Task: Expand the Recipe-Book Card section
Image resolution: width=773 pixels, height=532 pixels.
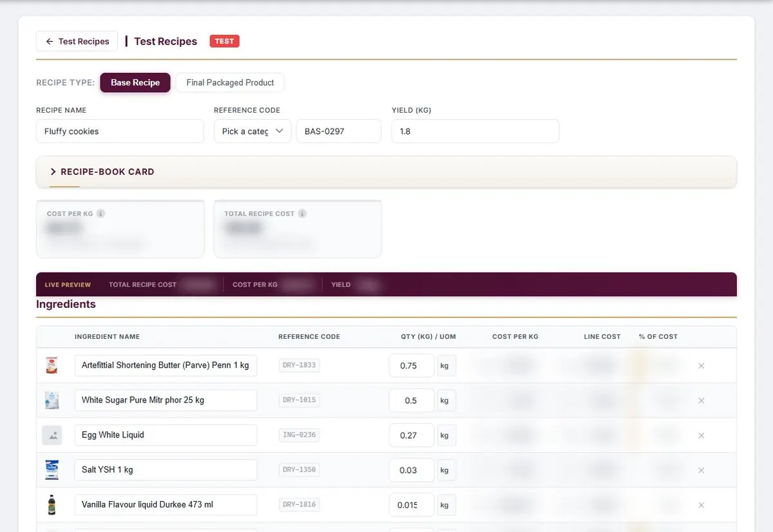Action: [x=386, y=172]
